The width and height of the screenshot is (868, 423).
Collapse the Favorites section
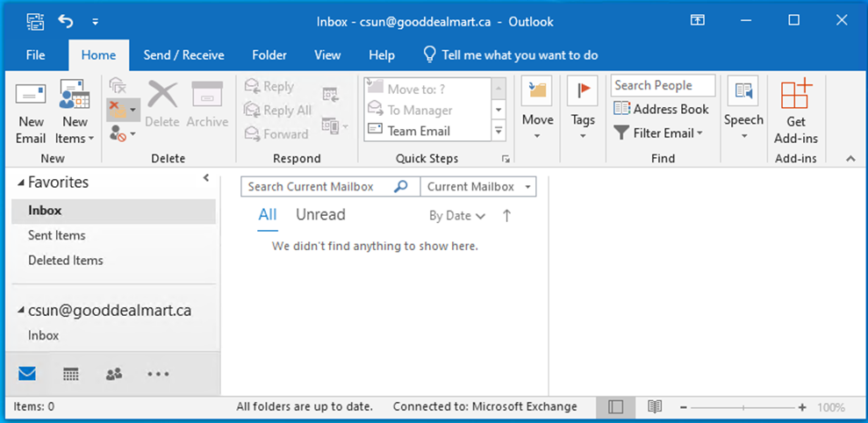[x=21, y=183]
